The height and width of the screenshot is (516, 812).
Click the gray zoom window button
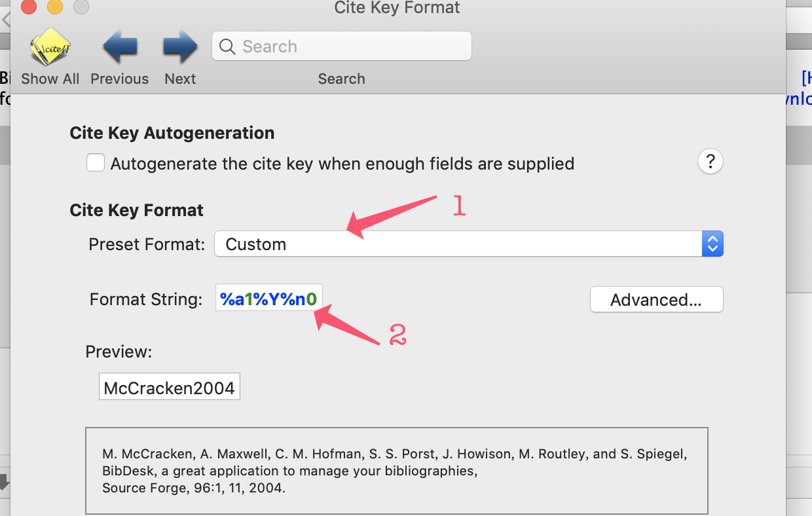(x=81, y=7)
